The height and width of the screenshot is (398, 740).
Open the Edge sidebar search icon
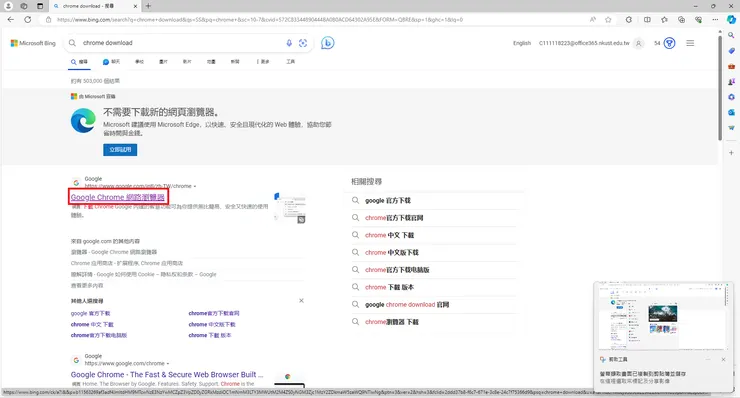tap(731, 35)
